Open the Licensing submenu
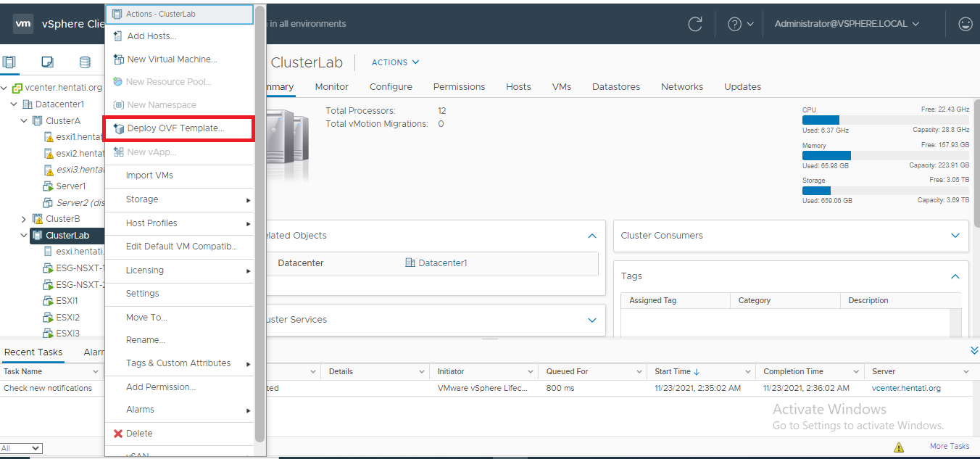This screenshot has width=980, height=459. click(179, 270)
